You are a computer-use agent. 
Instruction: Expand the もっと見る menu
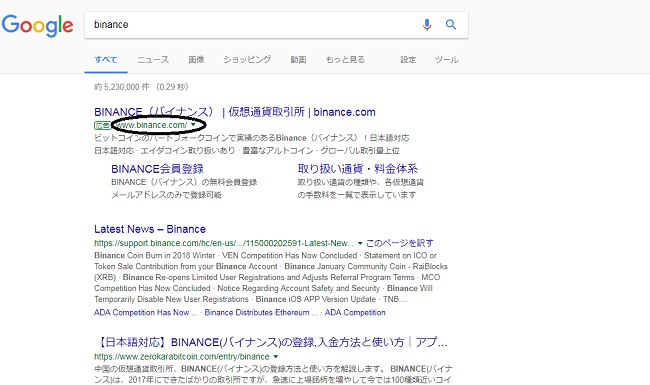point(345,60)
